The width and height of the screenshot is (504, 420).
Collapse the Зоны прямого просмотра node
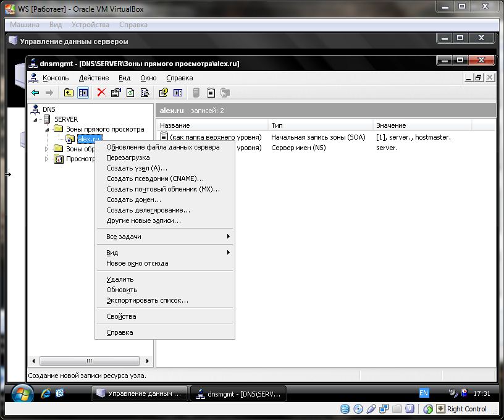47,130
